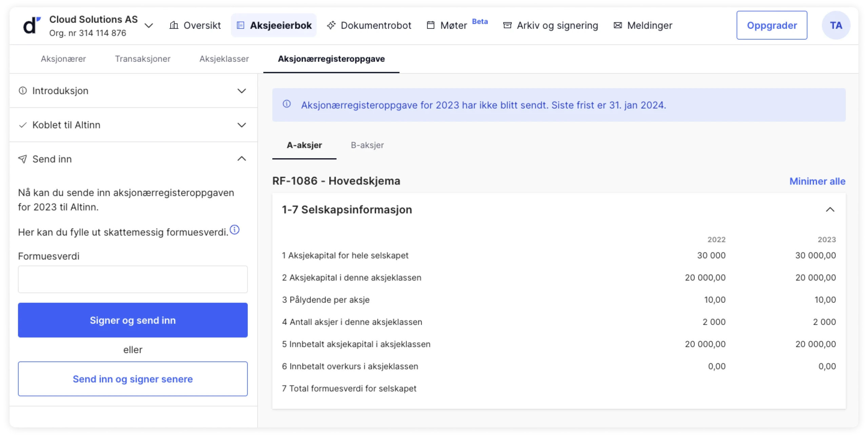Click the info icon beside skattemessig formuesverdi
Image resolution: width=868 pixels, height=440 pixels.
[235, 230]
